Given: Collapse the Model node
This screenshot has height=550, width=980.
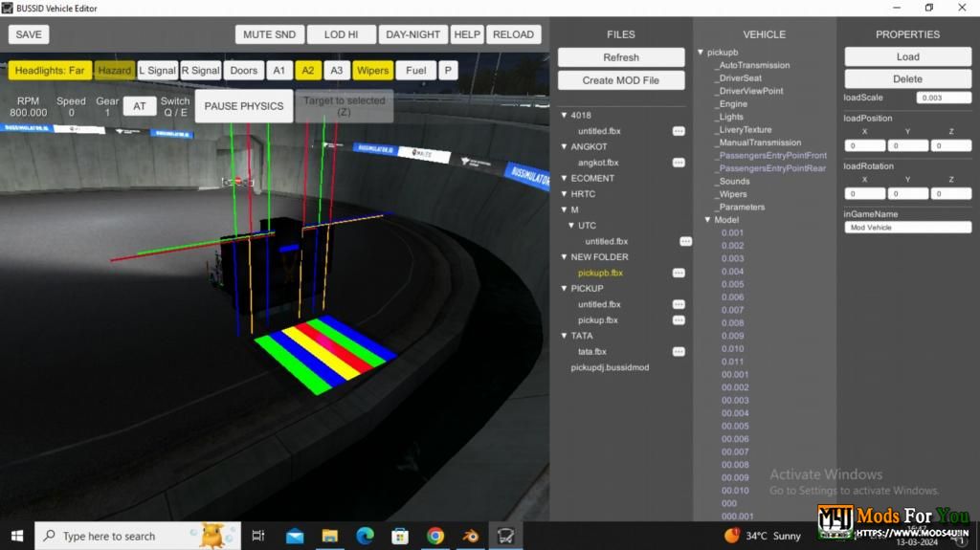Looking at the screenshot, I should tap(707, 220).
